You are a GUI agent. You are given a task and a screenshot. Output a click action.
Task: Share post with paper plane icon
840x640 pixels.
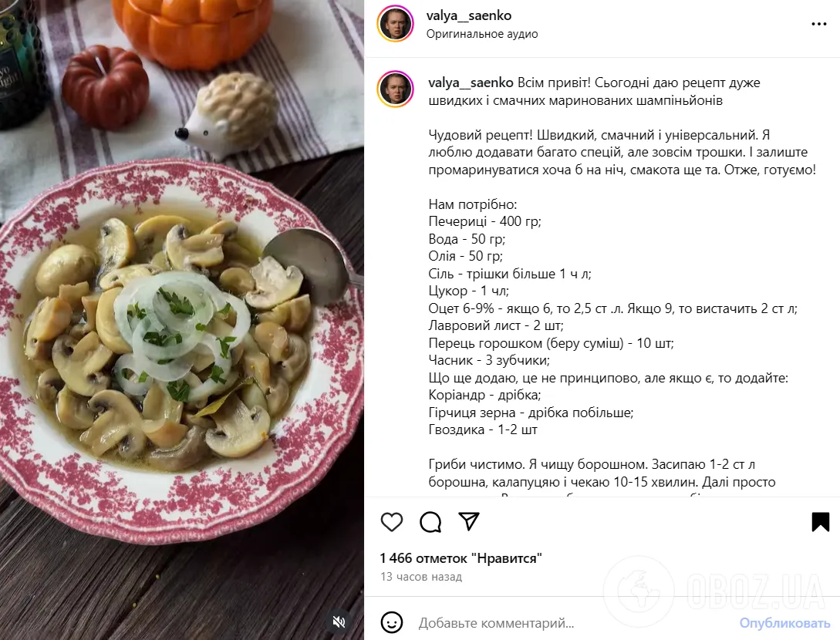click(x=469, y=521)
